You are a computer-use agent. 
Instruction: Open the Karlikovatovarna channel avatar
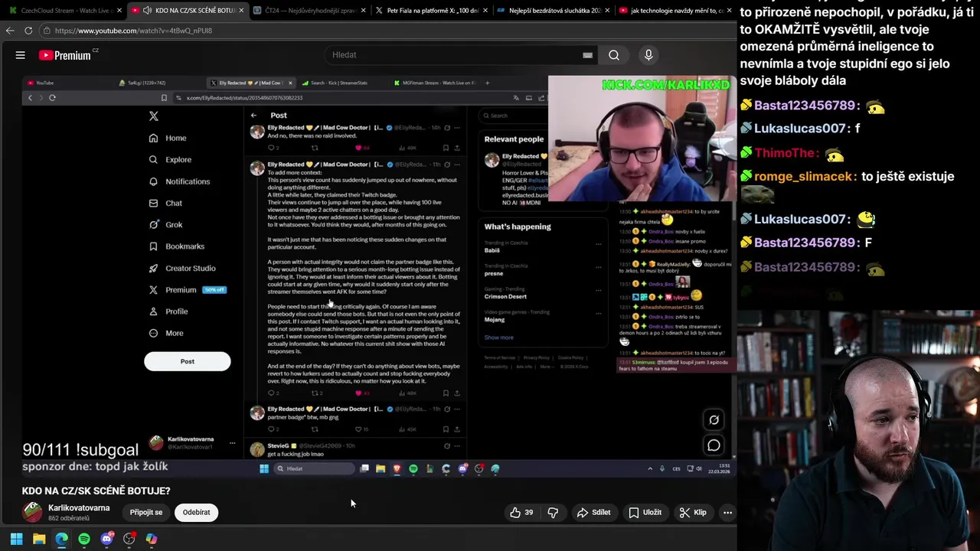(x=32, y=512)
